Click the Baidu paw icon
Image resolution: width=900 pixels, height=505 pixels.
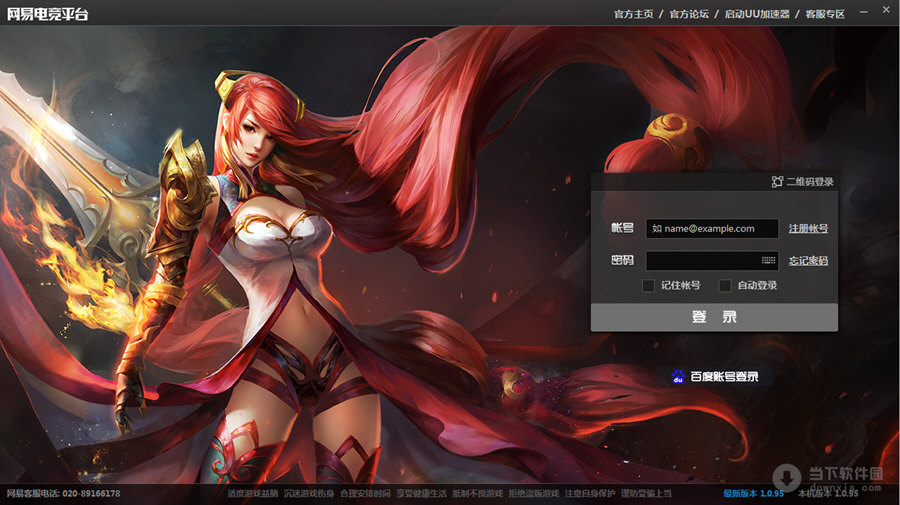pyautogui.click(x=678, y=376)
